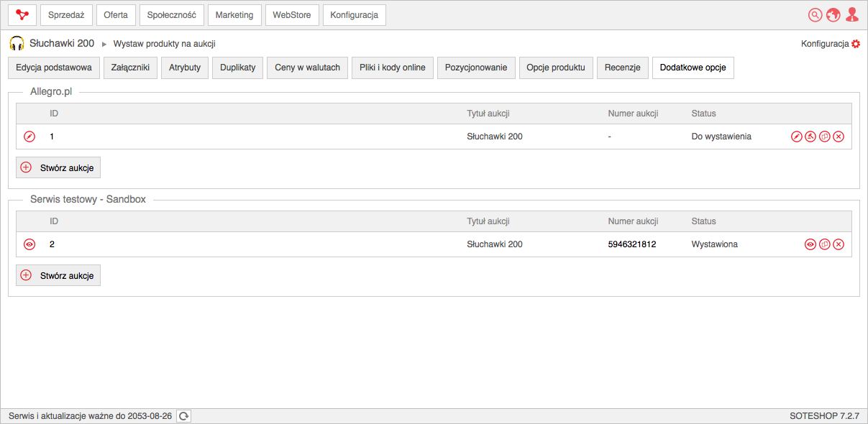The width and height of the screenshot is (868, 424).
Task: Delete the Do wystawienia auction
Action: point(839,137)
